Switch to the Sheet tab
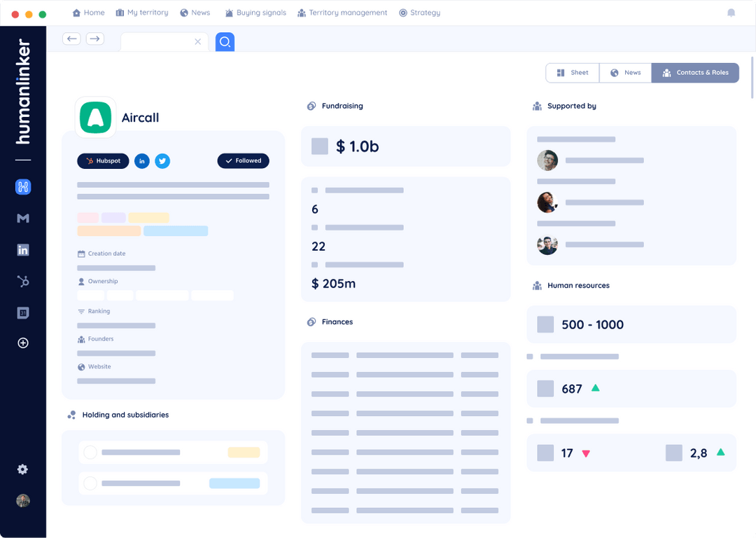The image size is (756, 538). pyautogui.click(x=572, y=72)
